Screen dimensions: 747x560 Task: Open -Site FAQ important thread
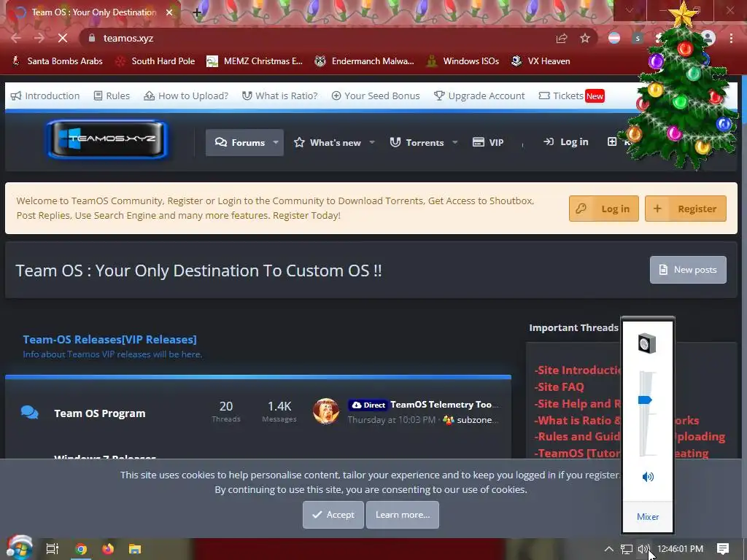(x=559, y=386)
